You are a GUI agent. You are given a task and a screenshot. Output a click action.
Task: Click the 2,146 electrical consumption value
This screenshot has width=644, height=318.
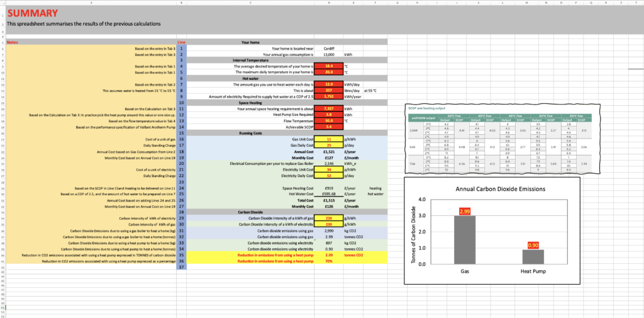click(x=328, y=163)
